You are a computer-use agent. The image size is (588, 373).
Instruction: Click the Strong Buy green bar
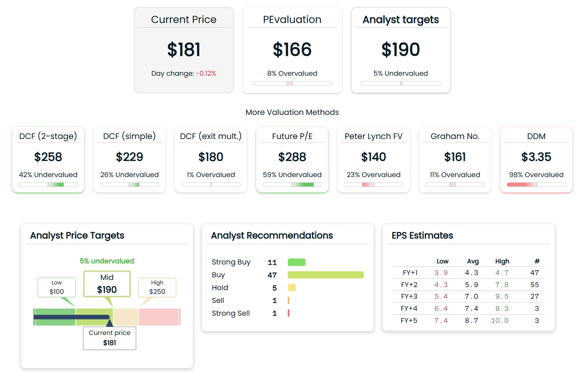tap(296, 262)
